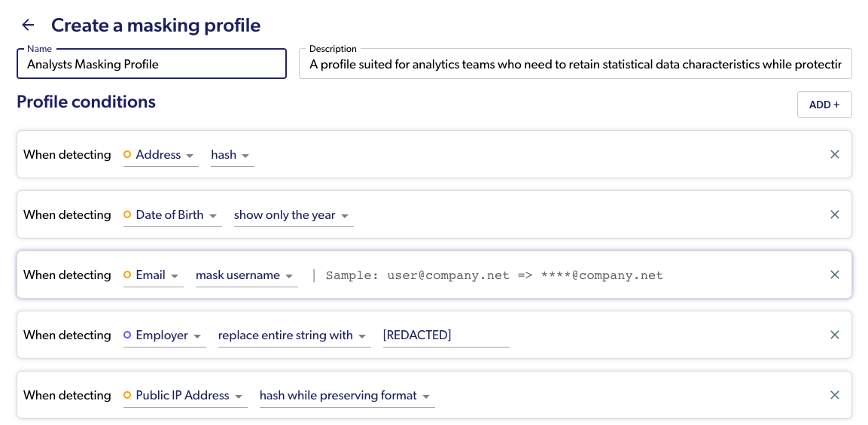Change the Date of Birth type dropdown

[x=172, y=215]
